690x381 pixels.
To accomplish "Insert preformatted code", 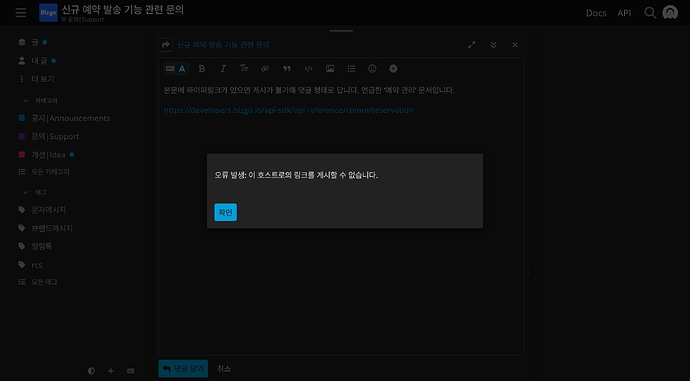I will 308,69.
